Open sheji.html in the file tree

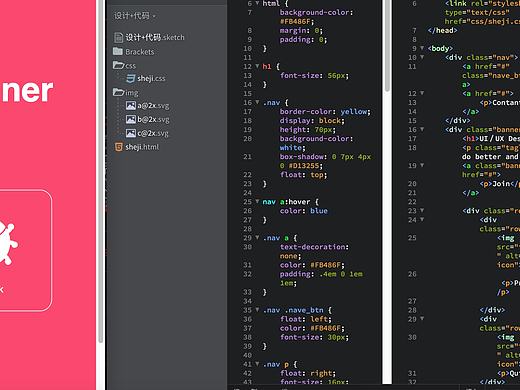point(142,147)
